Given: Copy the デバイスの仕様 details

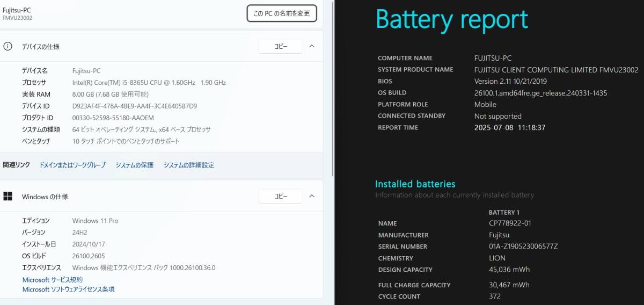Looking at the screenshot, I should (281, 47).
